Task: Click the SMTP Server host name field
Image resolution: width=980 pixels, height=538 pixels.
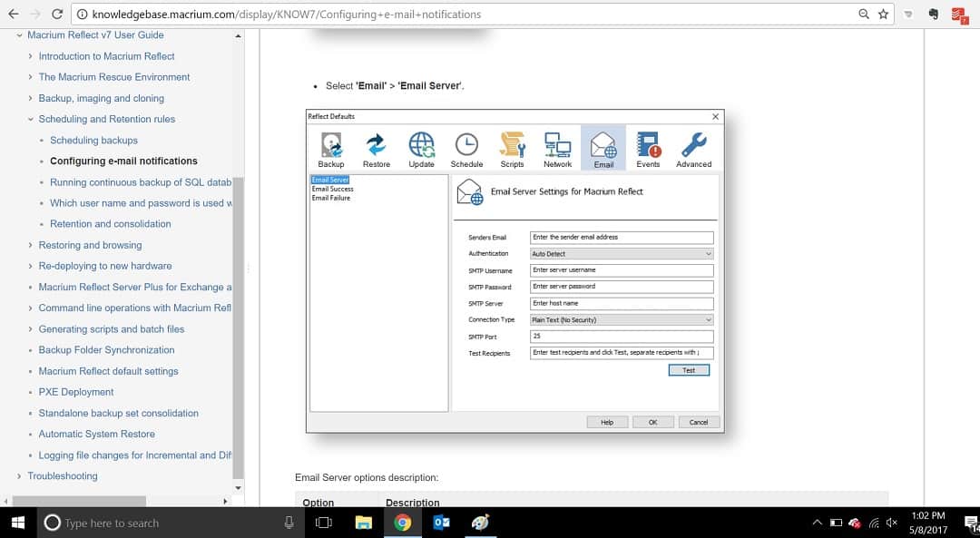Action: 622,303
